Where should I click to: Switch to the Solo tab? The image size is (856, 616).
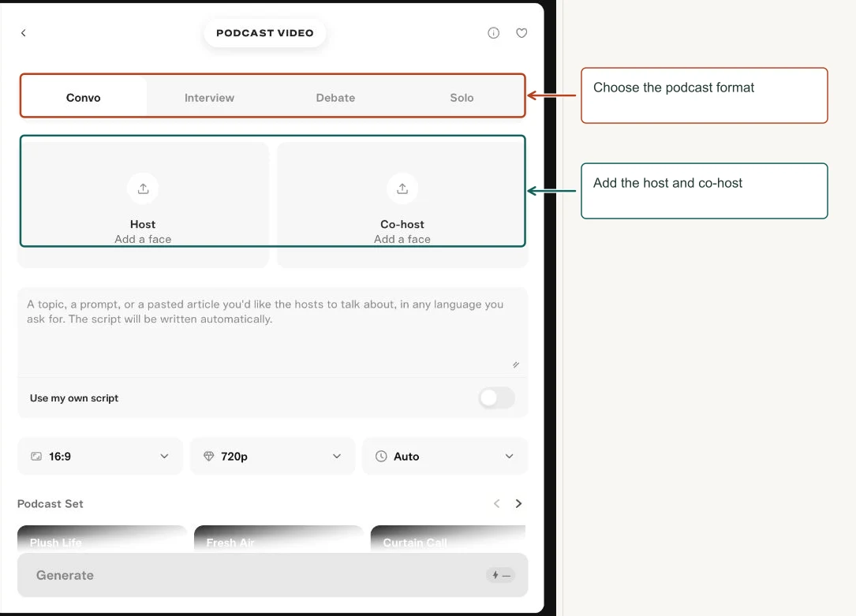(x=462, y=98)
